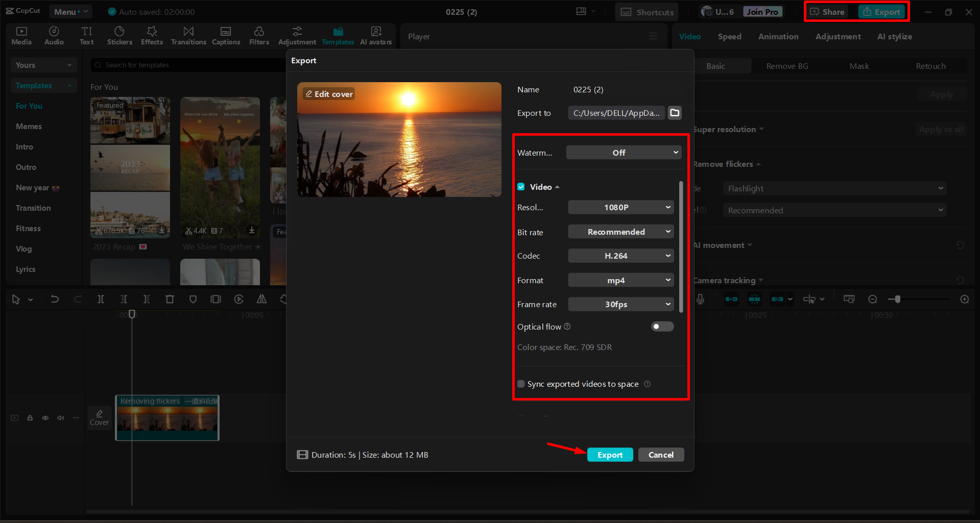Click the voiceover microphone icon
This screenshot has width=980, height=523.
pyautogui.click(x=700, y=299)
